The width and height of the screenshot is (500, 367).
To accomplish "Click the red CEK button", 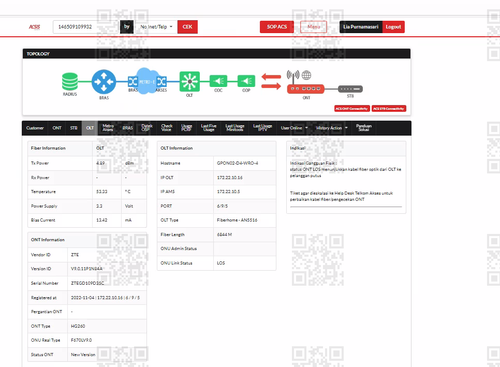I will [187, 27].
